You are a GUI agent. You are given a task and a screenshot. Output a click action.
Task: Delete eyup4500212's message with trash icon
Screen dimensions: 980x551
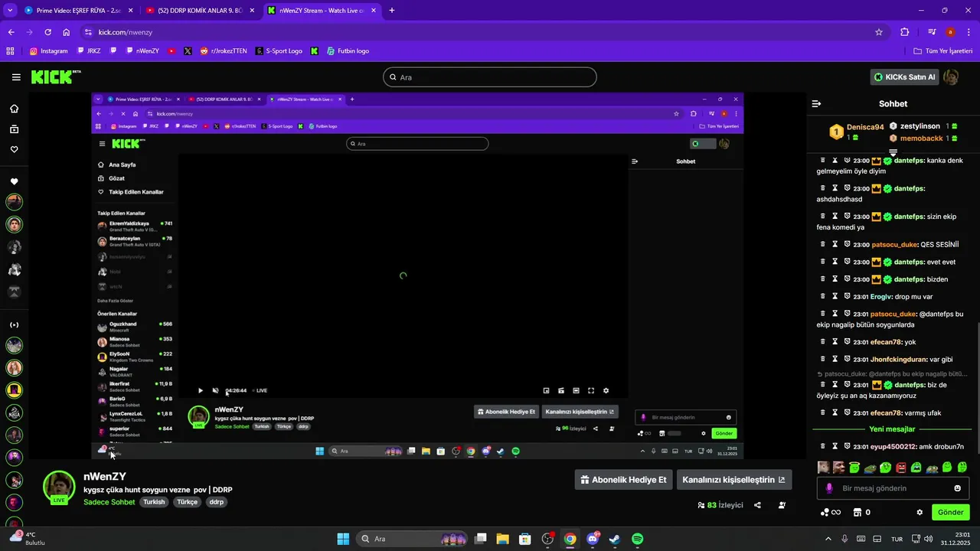point(823,446)
